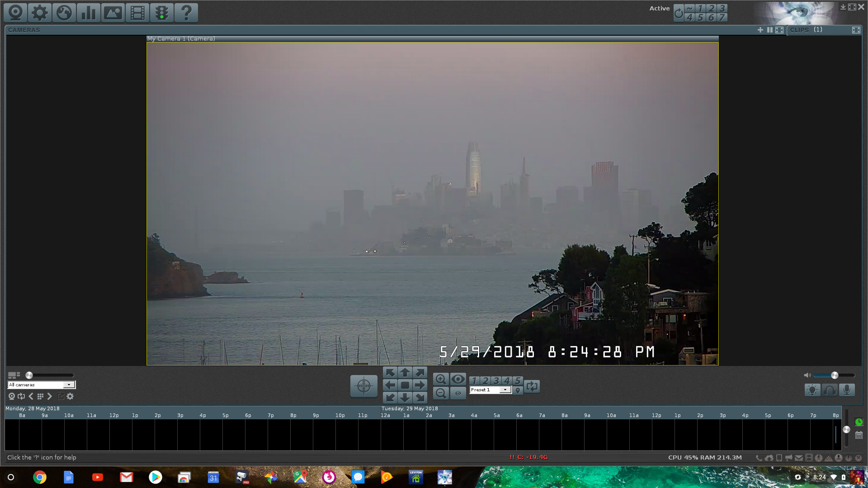Mute audio with the speaker icon

tap(807, 375)
